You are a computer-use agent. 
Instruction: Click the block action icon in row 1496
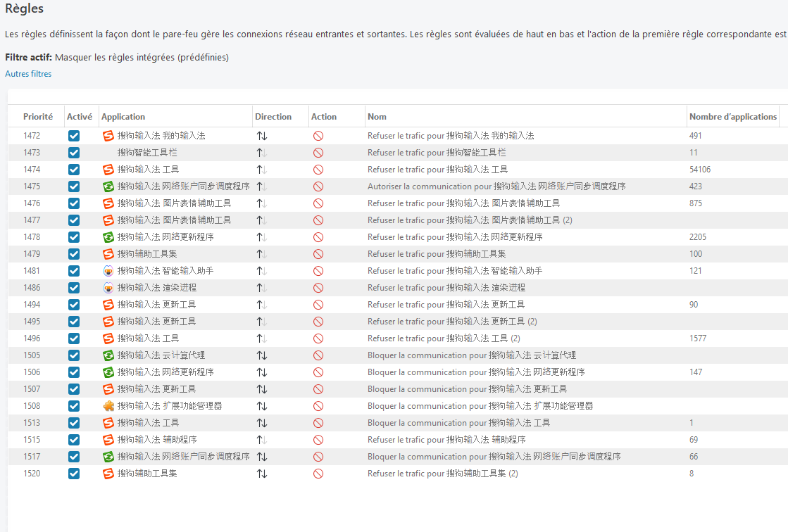point(318,338)
